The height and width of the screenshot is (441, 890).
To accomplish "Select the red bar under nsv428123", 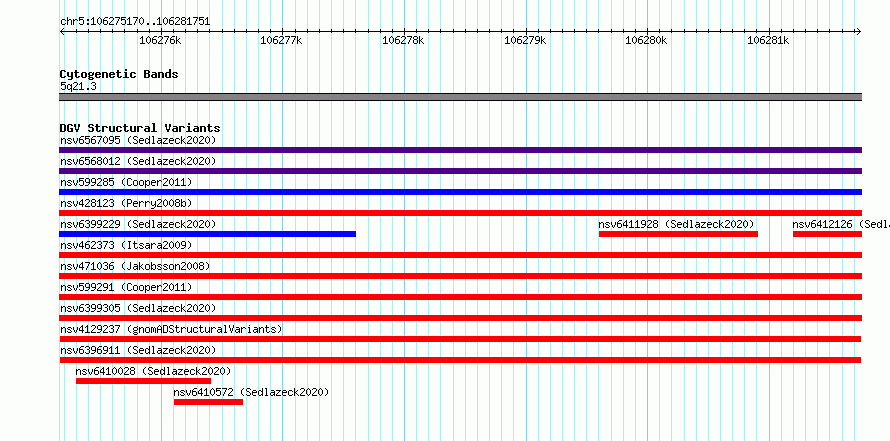I will (460, 213).
